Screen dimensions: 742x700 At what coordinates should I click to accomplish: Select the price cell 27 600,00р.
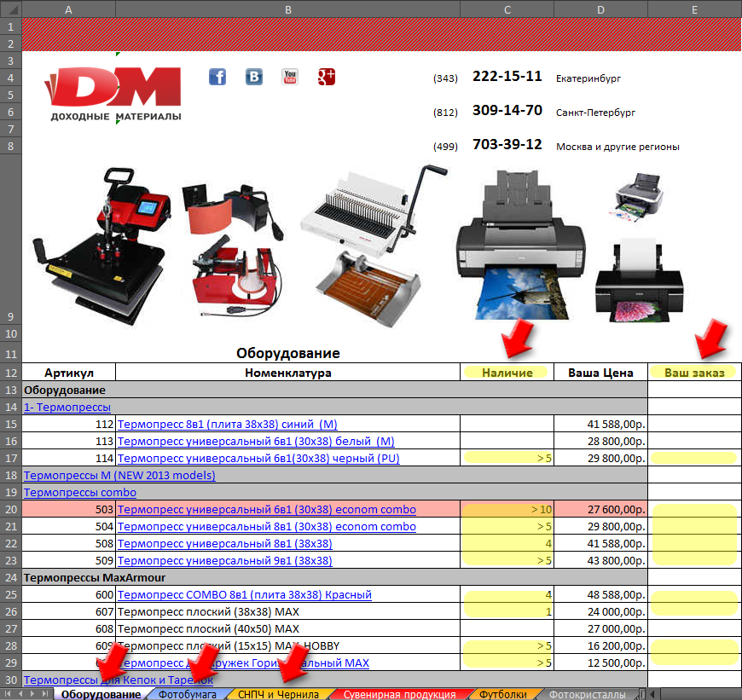tap(600, 509)
